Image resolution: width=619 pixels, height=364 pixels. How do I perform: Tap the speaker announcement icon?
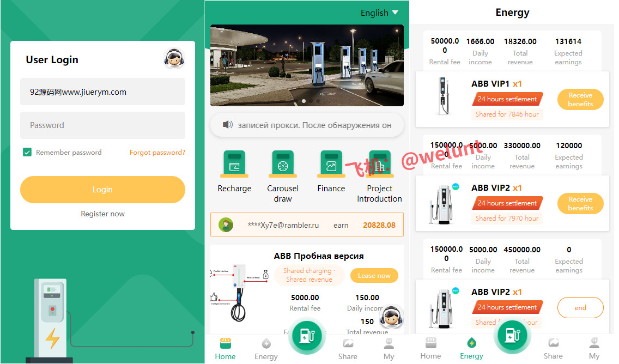pos(227,125)
